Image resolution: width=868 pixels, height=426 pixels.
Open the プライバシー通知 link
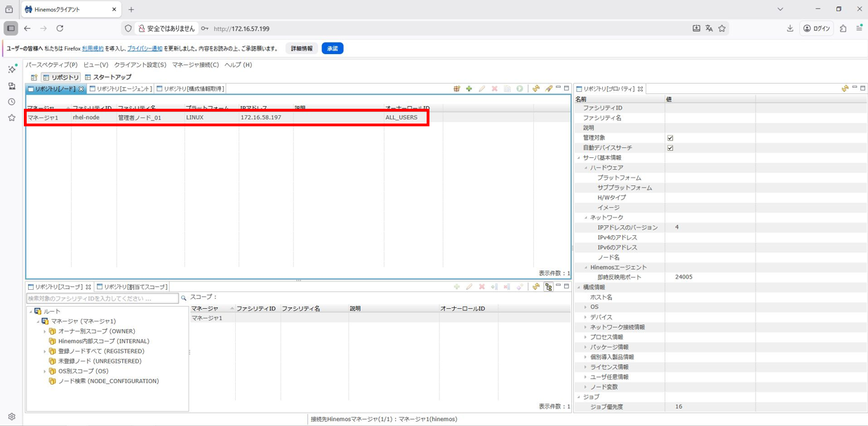145,48
